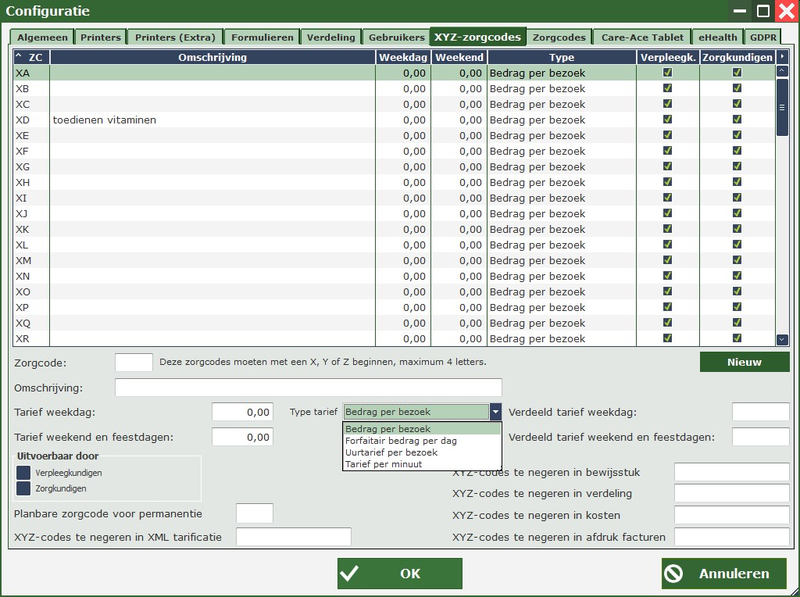Collapse the Type tarief dropdown arrow
This screenshot has height=597, width=800.
(495, 412)
